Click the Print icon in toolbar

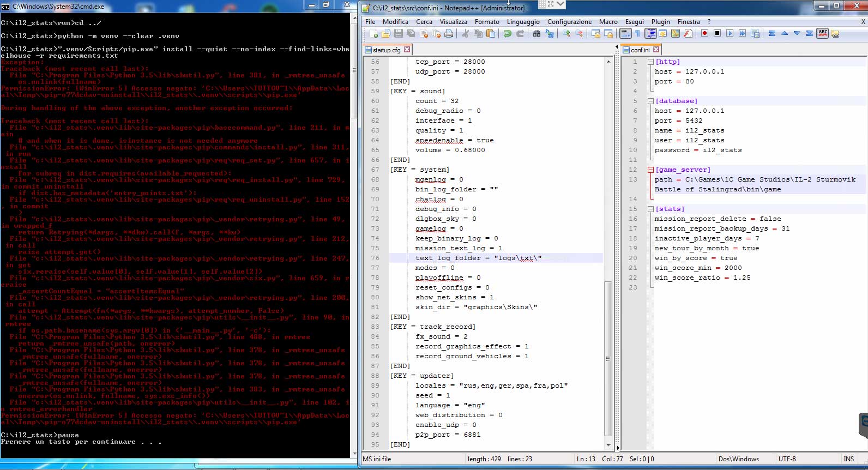pos(448,34)
